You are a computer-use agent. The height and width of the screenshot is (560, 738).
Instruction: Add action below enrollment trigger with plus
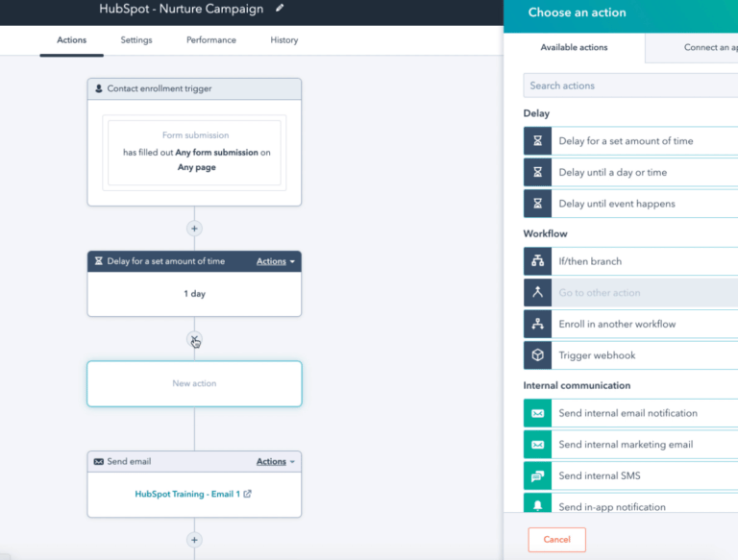point(194,229)
